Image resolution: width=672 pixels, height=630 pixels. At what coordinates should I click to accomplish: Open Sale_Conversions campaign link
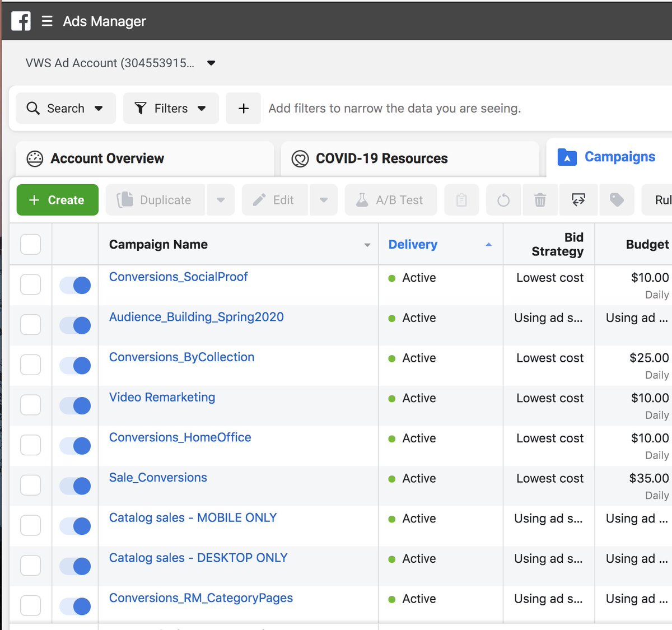point(158,478)
